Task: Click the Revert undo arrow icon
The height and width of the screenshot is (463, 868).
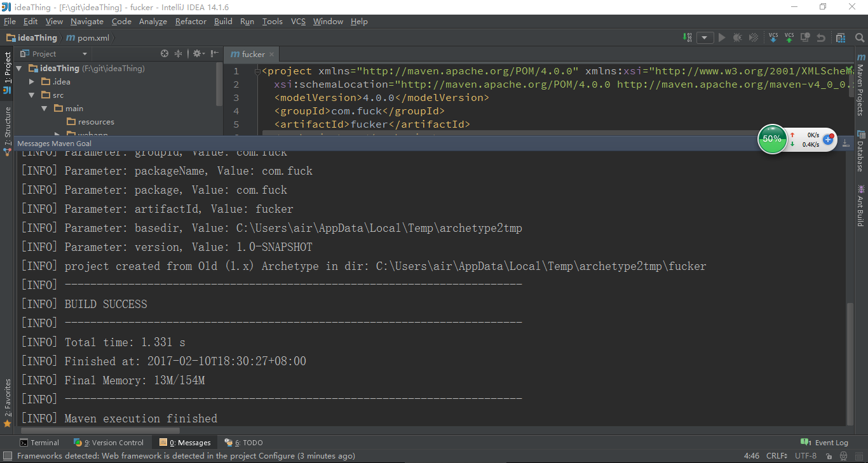Action: point(821,37)
